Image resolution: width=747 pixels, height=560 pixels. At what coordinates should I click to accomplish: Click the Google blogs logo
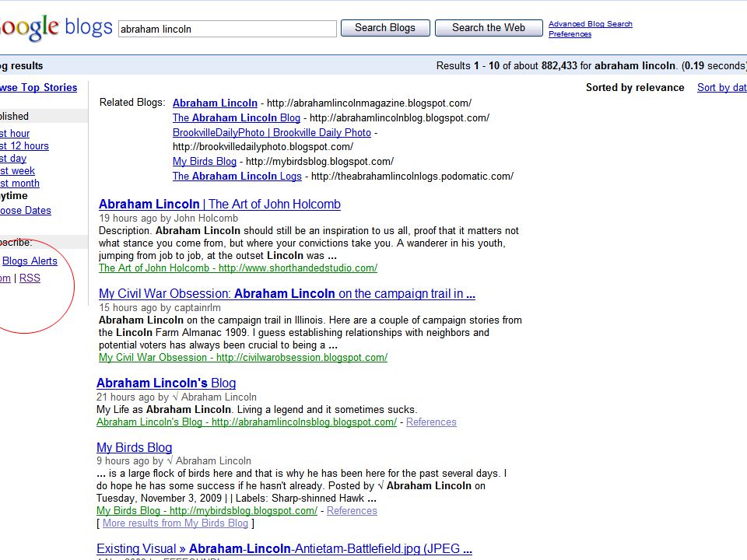coord(56,28)
